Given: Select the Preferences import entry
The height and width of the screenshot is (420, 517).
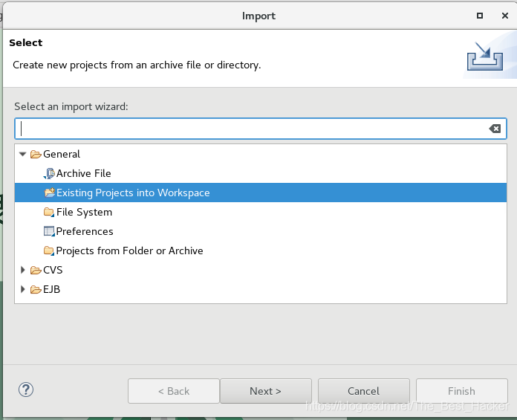Looking at the screenshot, I should click(x=85, y=232).
